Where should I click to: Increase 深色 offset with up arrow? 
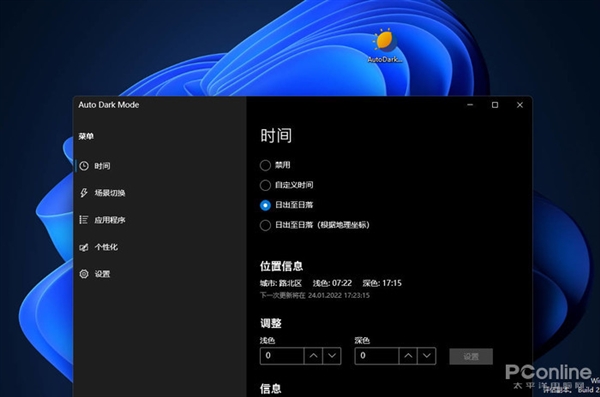point(408,356)
